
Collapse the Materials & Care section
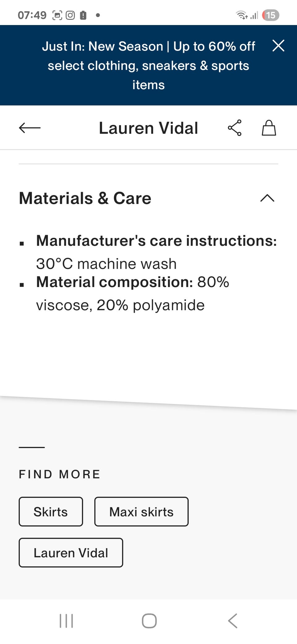click(x=267, y=198)
